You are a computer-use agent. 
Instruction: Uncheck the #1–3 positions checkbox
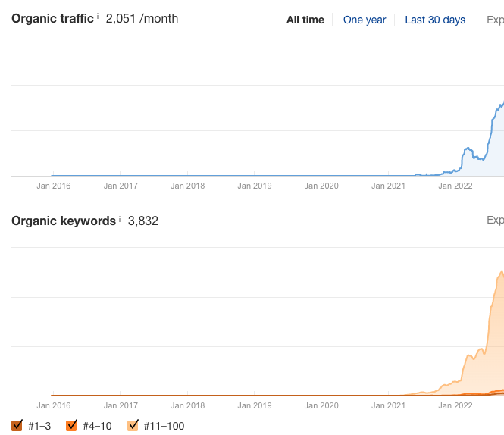tap(17, 425)
